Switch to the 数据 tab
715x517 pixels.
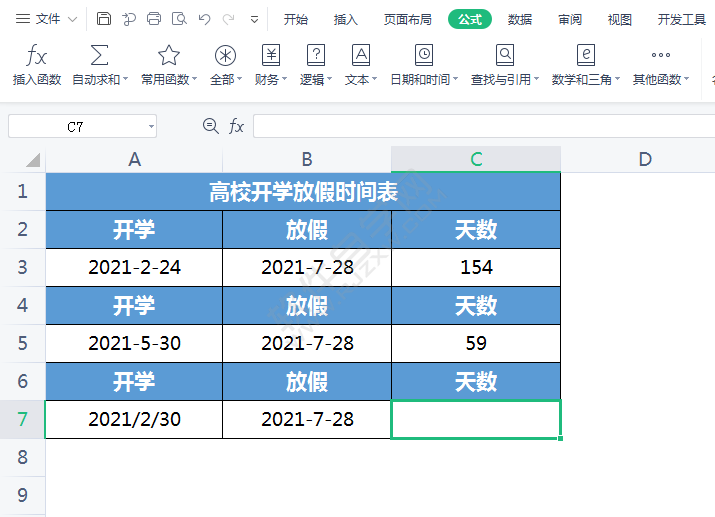pyautogui.click(x=520, y=19)
